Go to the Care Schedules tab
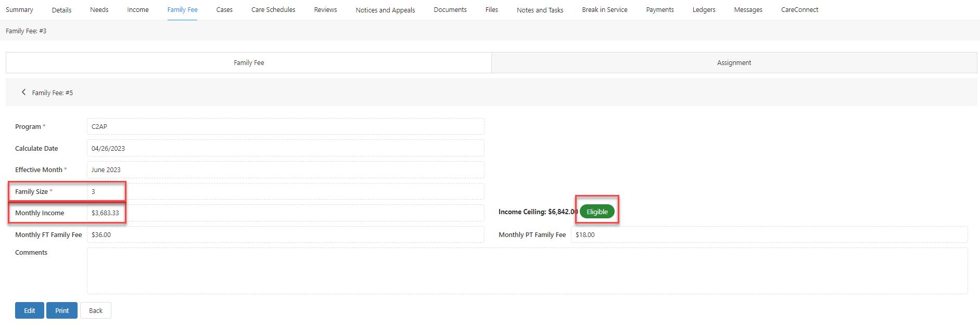 tap(273, 10)
